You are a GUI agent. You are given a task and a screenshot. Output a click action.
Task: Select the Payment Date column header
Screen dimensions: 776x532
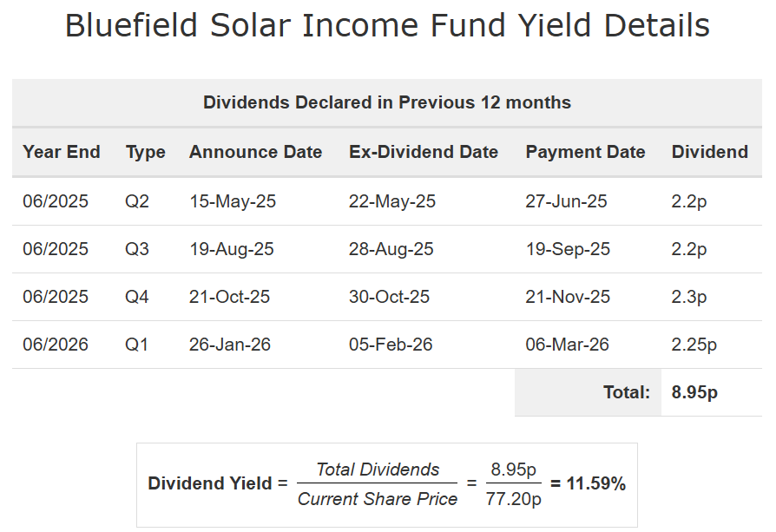coord(585,152)
